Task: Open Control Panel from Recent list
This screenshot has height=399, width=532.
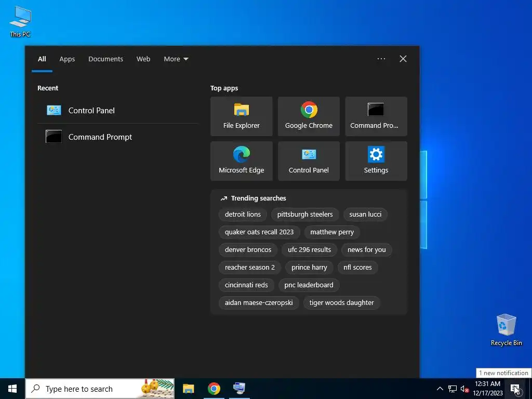Action: click(118, 110)
